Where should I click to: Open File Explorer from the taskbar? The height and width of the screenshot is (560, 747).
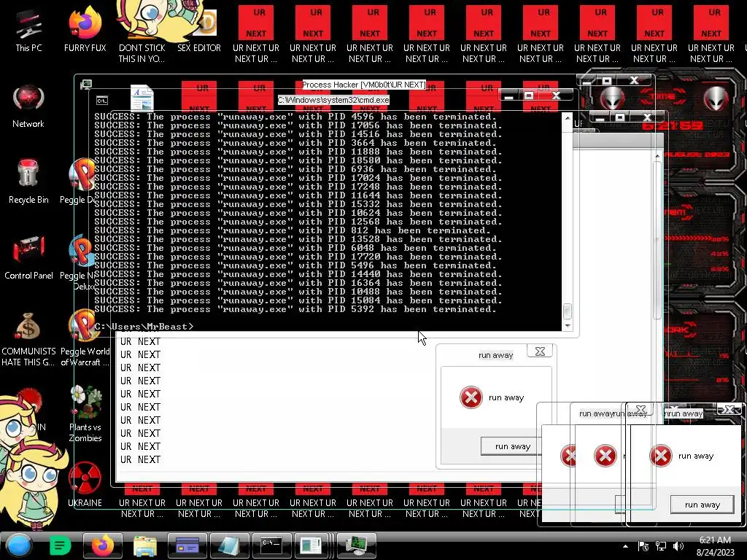coord(145,545)
